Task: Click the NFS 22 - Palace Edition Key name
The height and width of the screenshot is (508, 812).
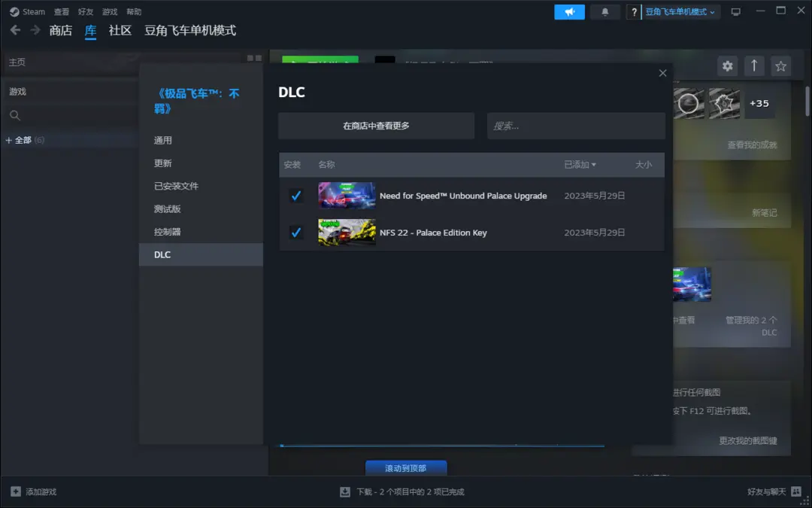Action: click(433, 233)
